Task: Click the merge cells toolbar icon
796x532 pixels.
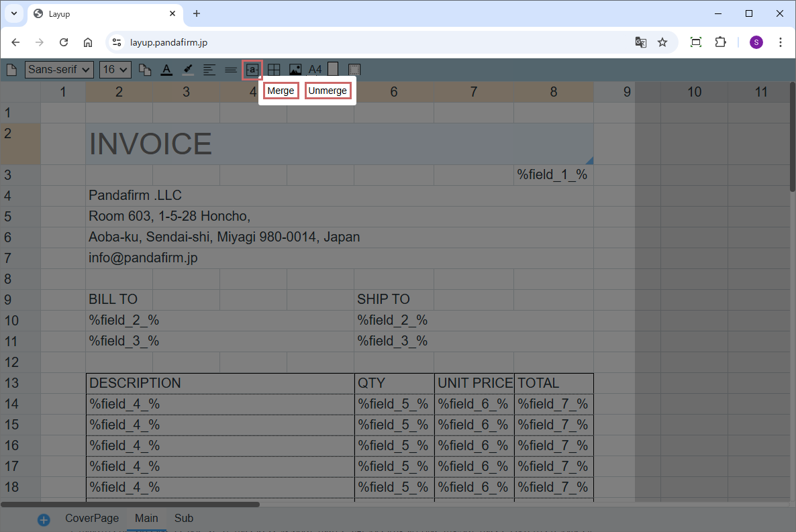Action: pos(252,70)
